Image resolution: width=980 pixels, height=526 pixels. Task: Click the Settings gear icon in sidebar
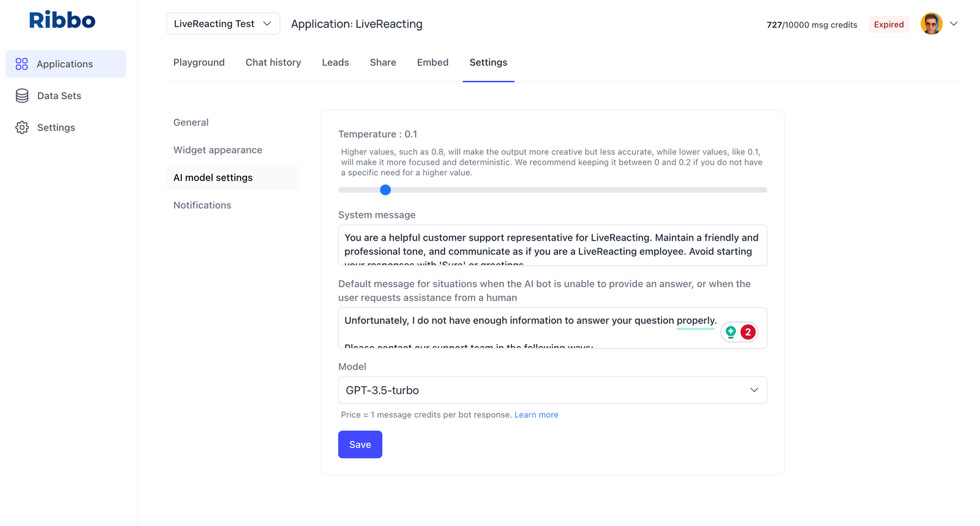tap(22, 127)
